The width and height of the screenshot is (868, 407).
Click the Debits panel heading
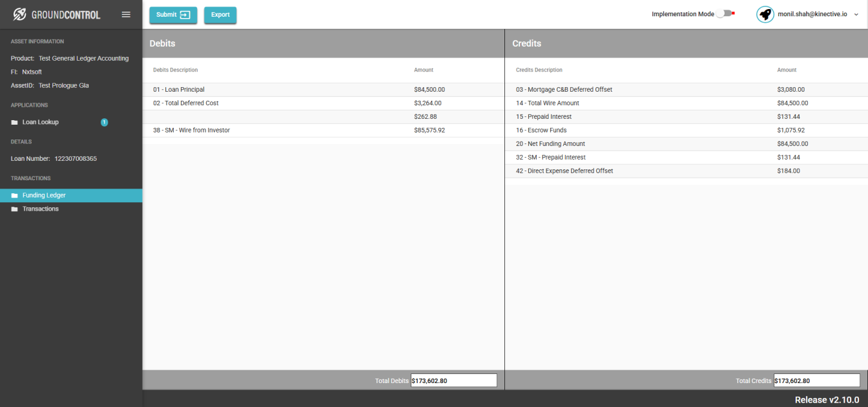(x=162, y=43)
